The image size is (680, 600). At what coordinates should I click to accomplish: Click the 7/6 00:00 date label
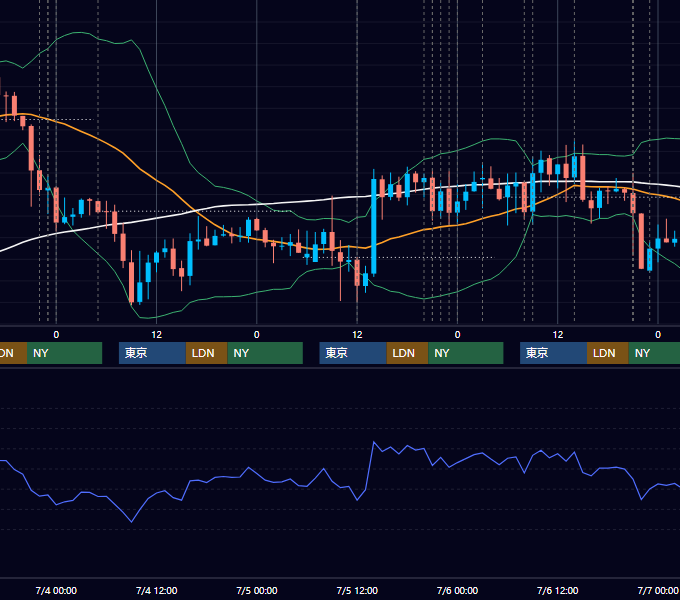[x=457, y=590]
